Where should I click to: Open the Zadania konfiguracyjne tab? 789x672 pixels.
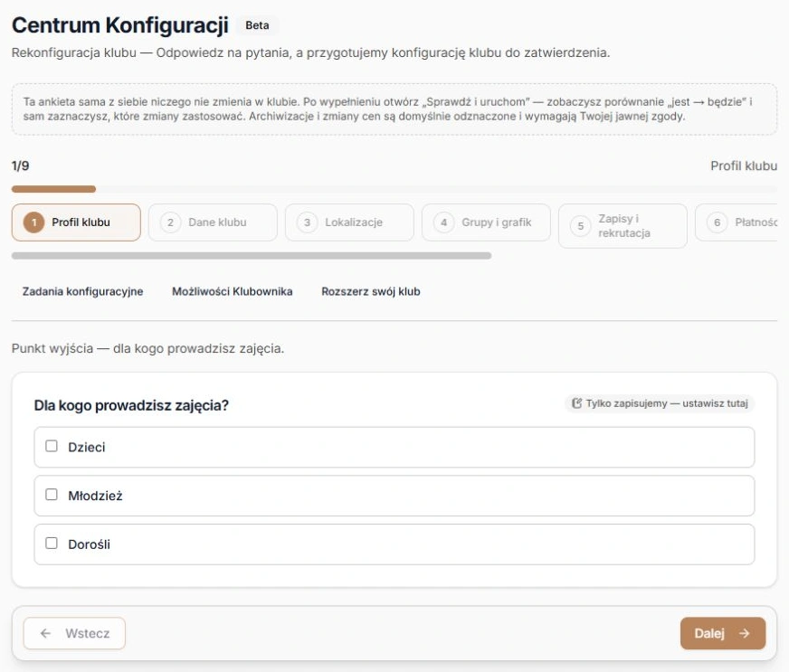82,292
